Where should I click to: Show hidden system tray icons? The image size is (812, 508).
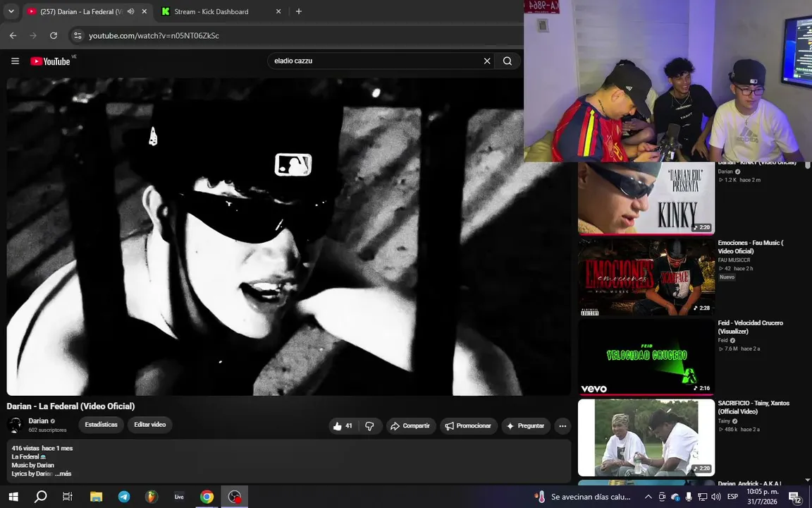pyautogui.click(x=648, y=497)
